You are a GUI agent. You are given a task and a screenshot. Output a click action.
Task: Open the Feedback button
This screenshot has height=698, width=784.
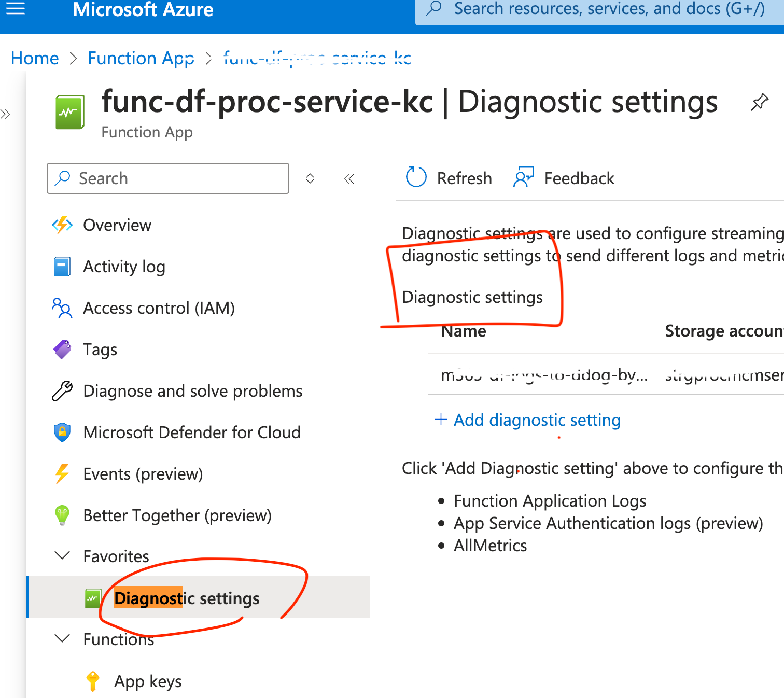pos(564,178)
